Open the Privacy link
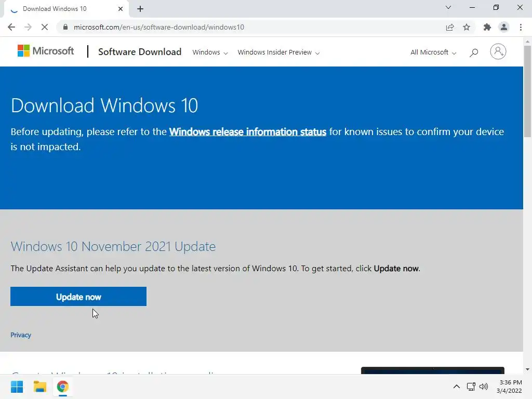The height and width of the screenshot is (399, 532). coord(21,335)
